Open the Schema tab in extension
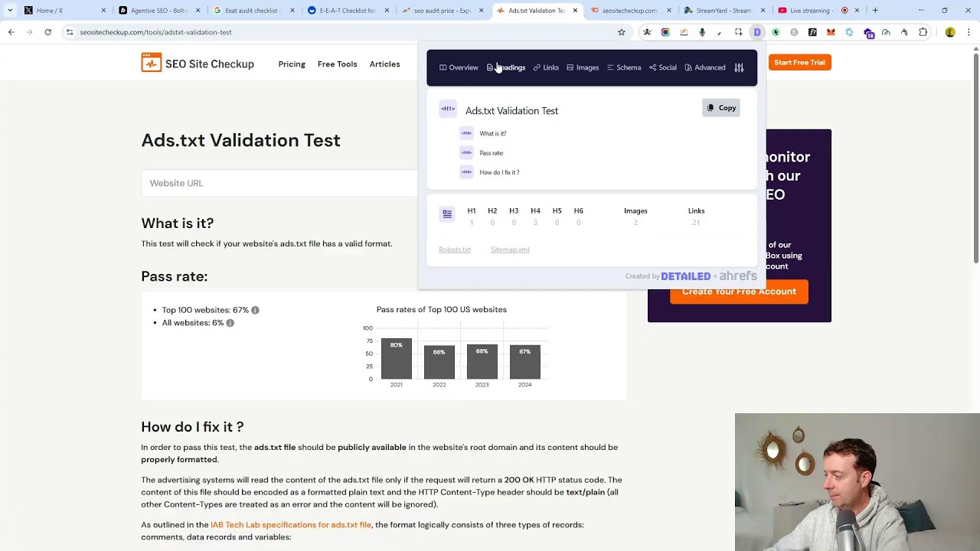 [624, 67]
